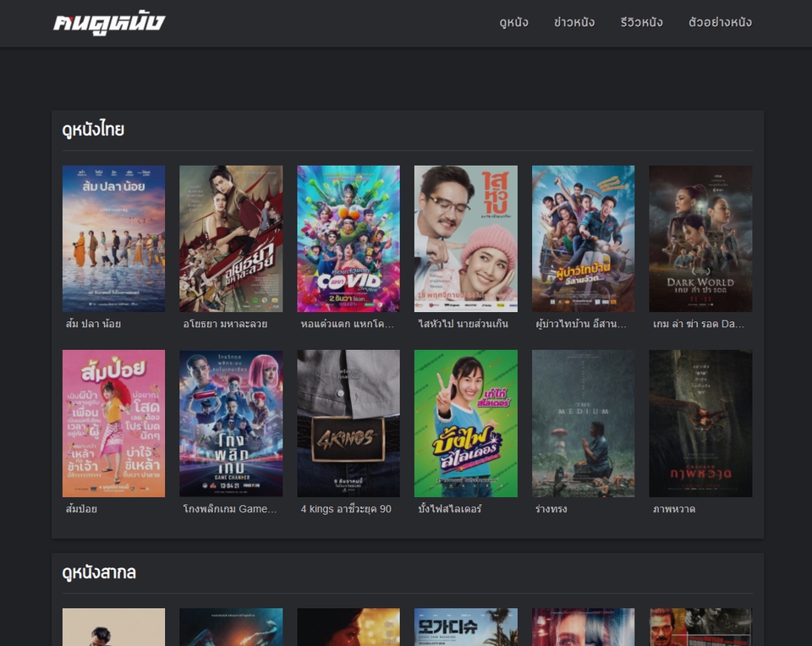
Task: Open the ผู้บ่าวไทบ้าน อีสานจ๊วด poster
Action: 583,238
